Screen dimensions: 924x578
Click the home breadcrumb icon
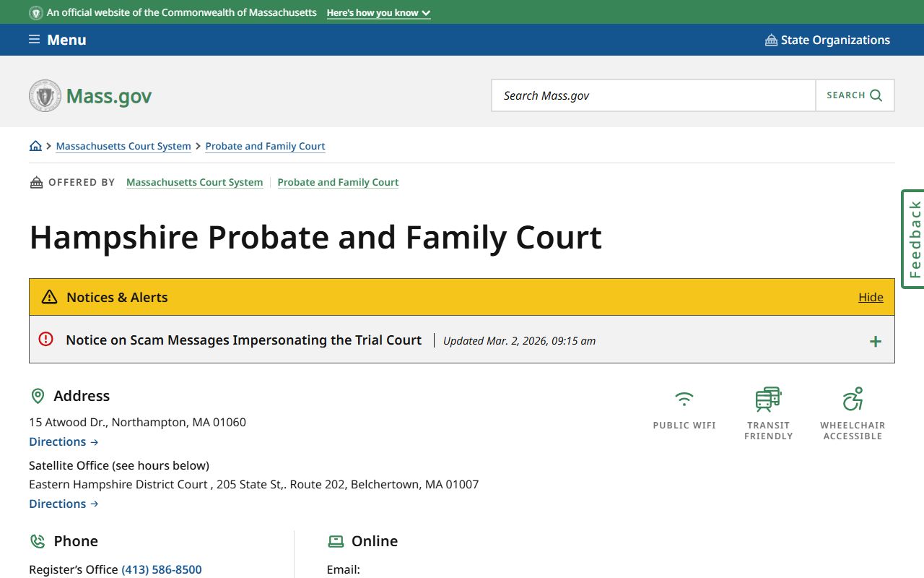tap(35, 146)
